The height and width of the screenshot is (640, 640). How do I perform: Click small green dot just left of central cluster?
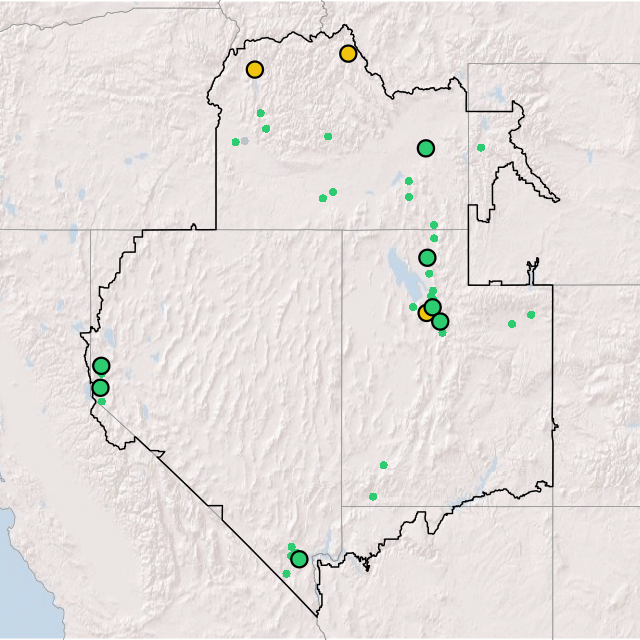pyautogui.click(x=413, y=307)
